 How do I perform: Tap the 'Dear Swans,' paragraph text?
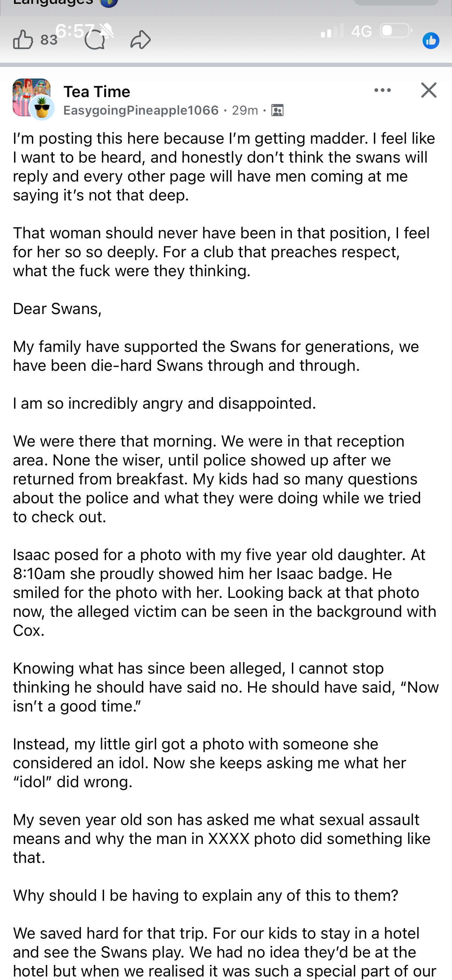(x=57, y=308)
